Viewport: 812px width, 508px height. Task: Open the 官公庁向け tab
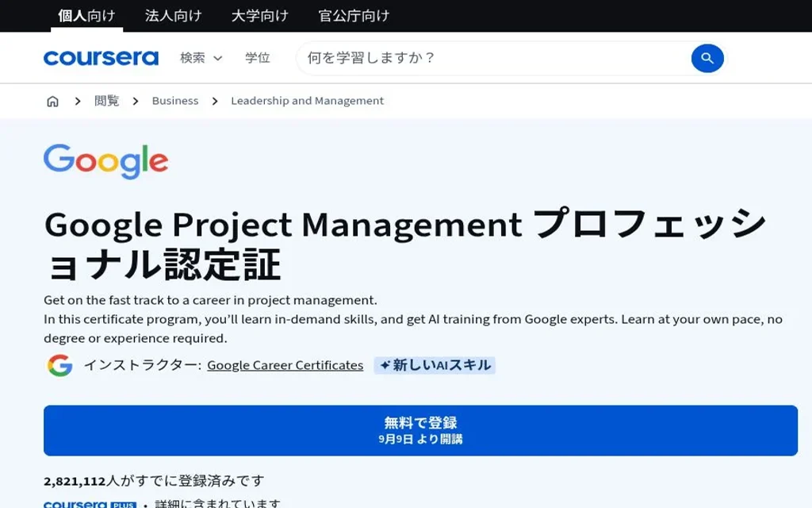(x=354, y=16)
